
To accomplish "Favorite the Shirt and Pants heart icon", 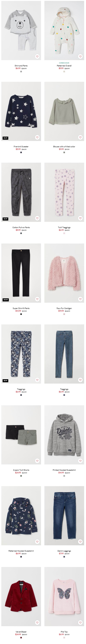I will coord(37,57).
